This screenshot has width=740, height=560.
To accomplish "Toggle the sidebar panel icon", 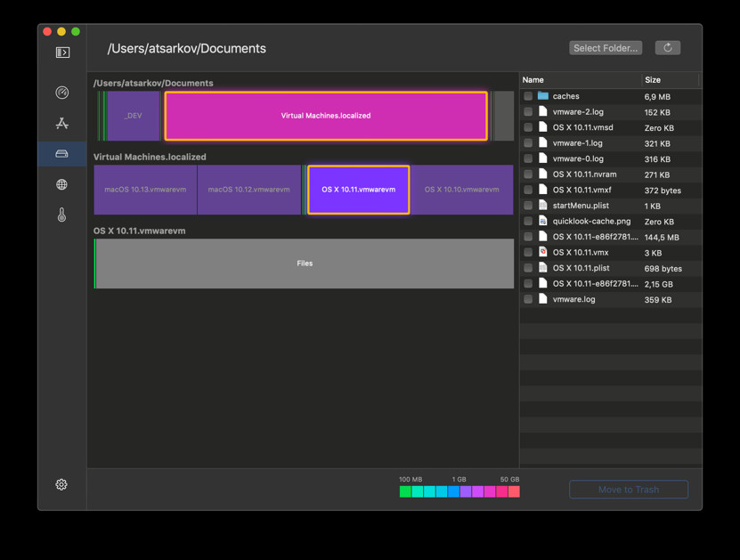I will click(x=62, y=53).
